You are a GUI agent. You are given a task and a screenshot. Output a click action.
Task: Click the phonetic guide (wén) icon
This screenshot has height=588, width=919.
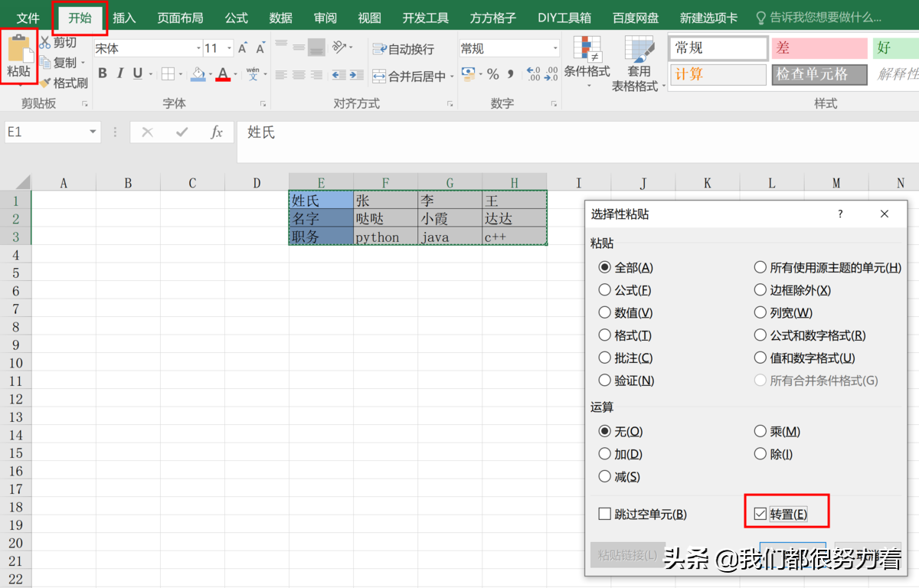click(x=253, y=73)
